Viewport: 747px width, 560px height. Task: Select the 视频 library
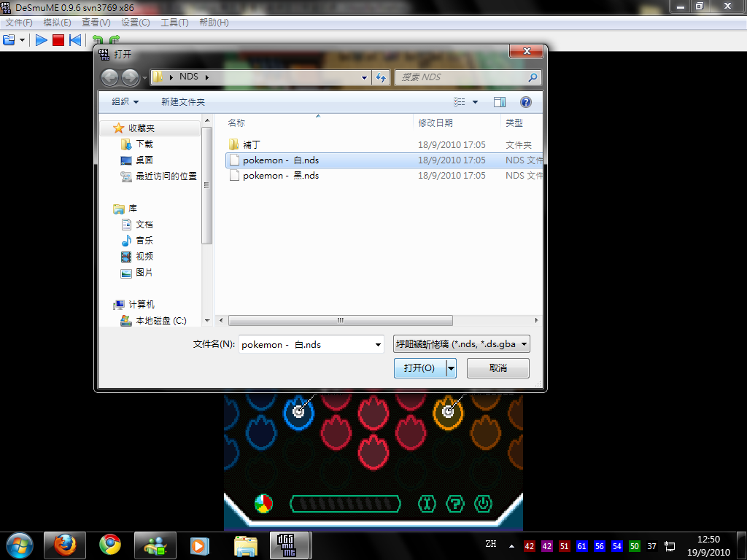(x=144, y=256)
